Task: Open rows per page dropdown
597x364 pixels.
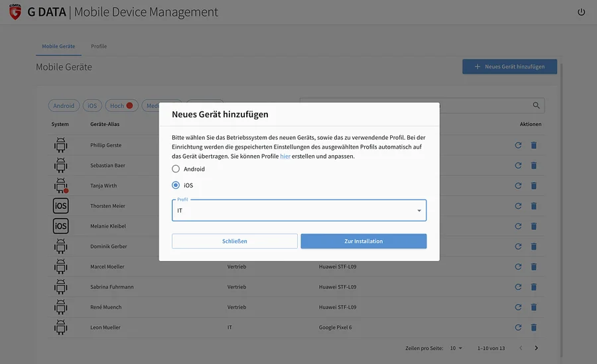Action: click(456, 348)
